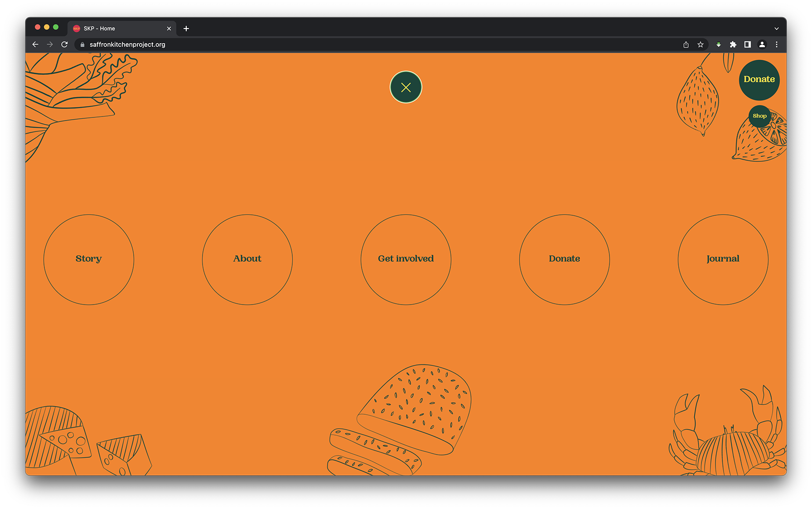Open Chrome's three-dot menu

[x=777, y=44]
